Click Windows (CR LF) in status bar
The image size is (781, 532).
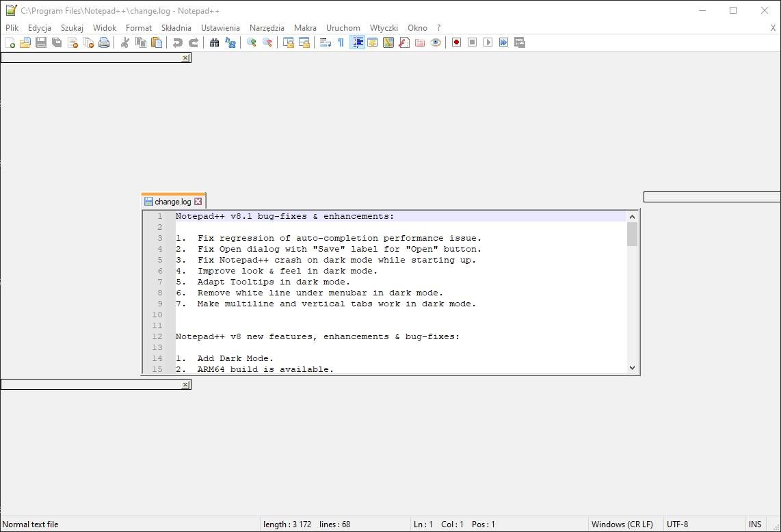coord(622,524)
